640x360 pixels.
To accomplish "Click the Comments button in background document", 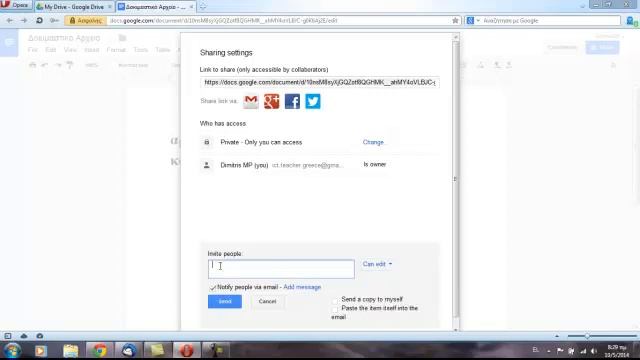I will (562, 47).
